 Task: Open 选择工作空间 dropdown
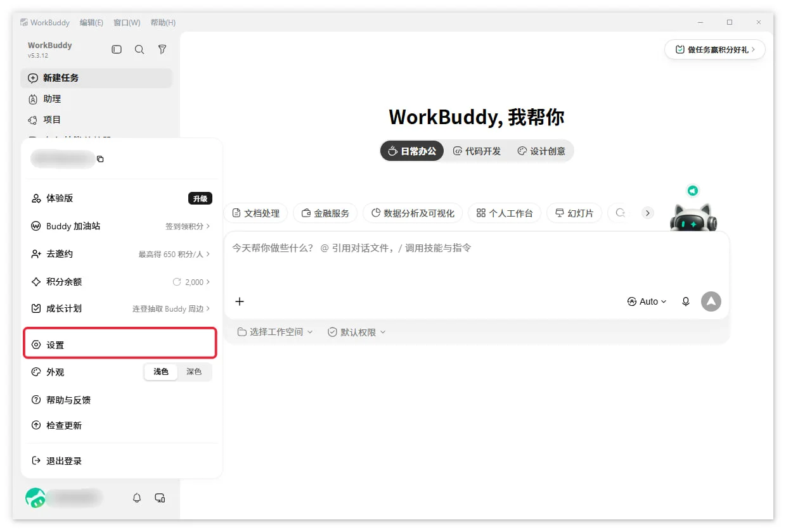275,332
